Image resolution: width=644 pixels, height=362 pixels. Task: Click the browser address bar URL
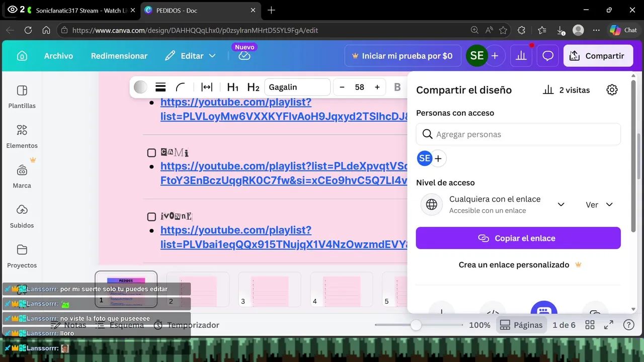tap(195, 30)
